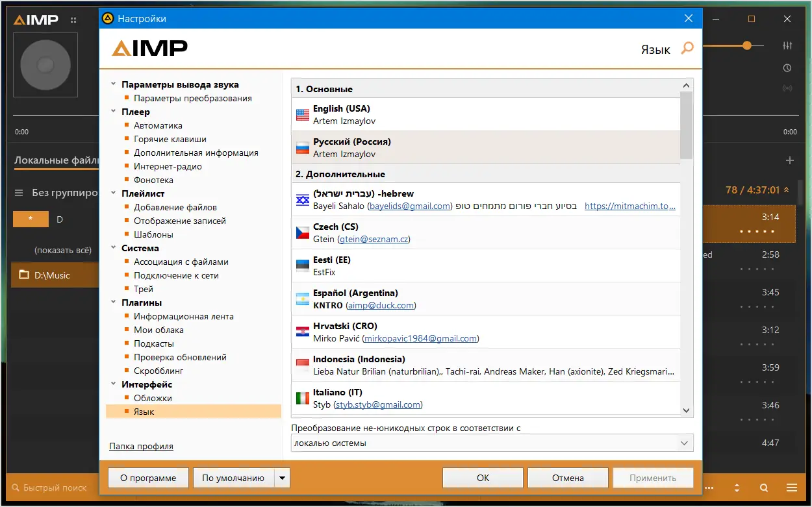Collapse the Параметры вывода звука tree group
Viewport: 812px width, 507px height.
click(114, 84)
